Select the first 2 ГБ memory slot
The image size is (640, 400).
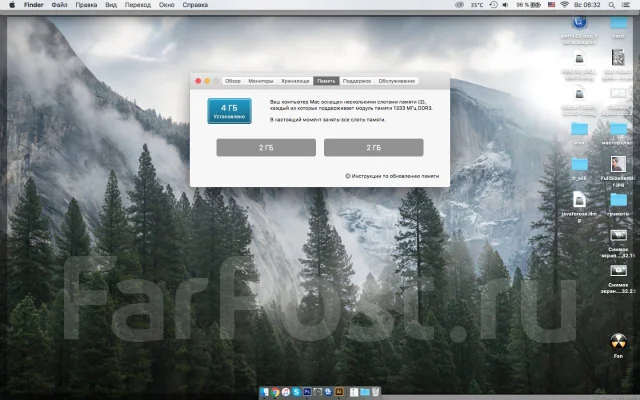coord(266,147)
